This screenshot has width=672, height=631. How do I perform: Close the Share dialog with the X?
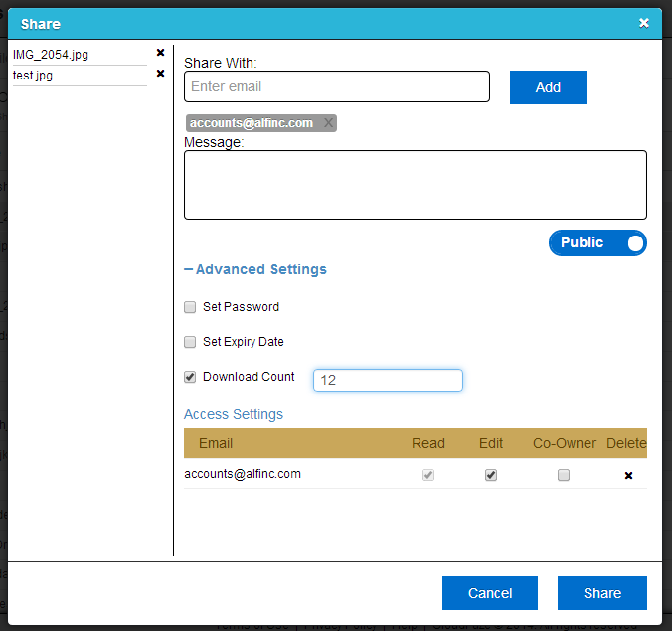[644, 23]
